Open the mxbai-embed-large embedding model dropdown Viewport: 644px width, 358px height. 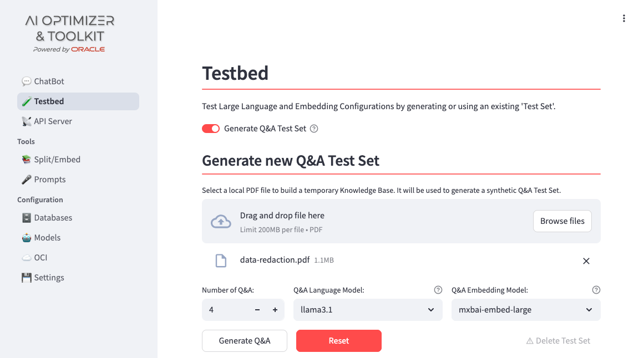pos(526,310)
